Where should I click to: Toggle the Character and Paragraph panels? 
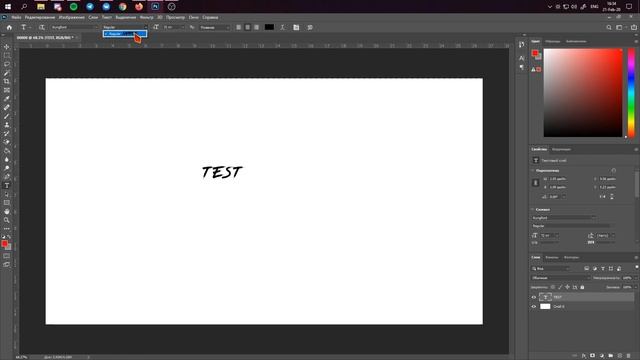[x=296, y=27]
